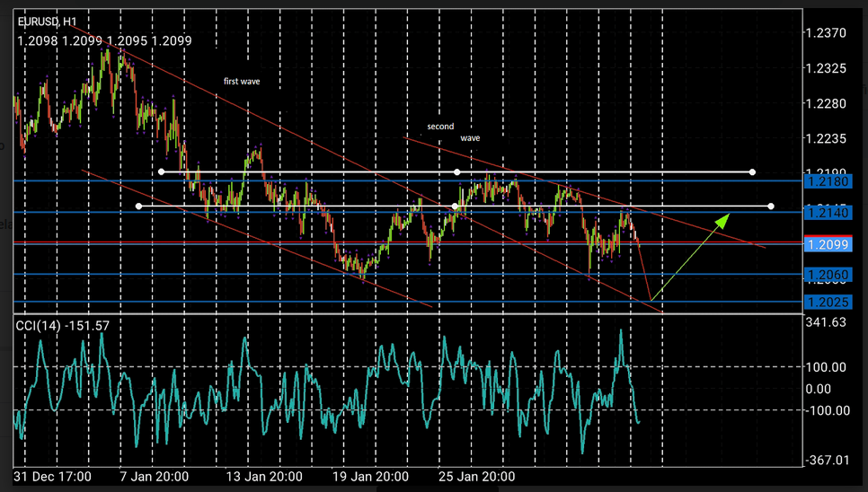The height and width of the screenshot is (492, 868).
Task: Click the current price tag 1.2099
Action: pos(826,243)
